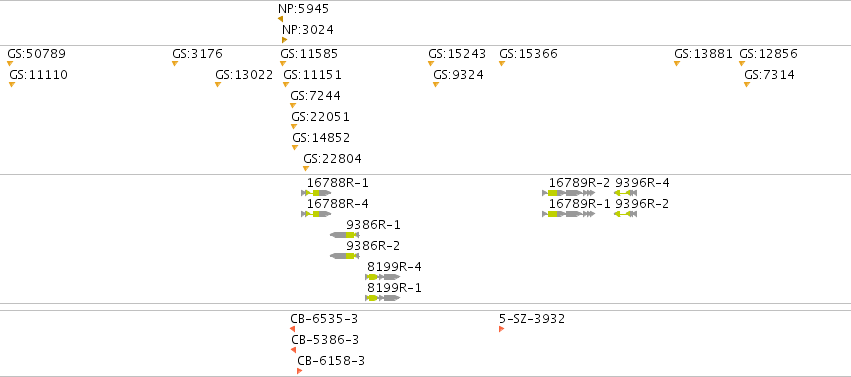
Task: Click the label text GS:13022
Action: pyautogui.click(x=244, y=75)
